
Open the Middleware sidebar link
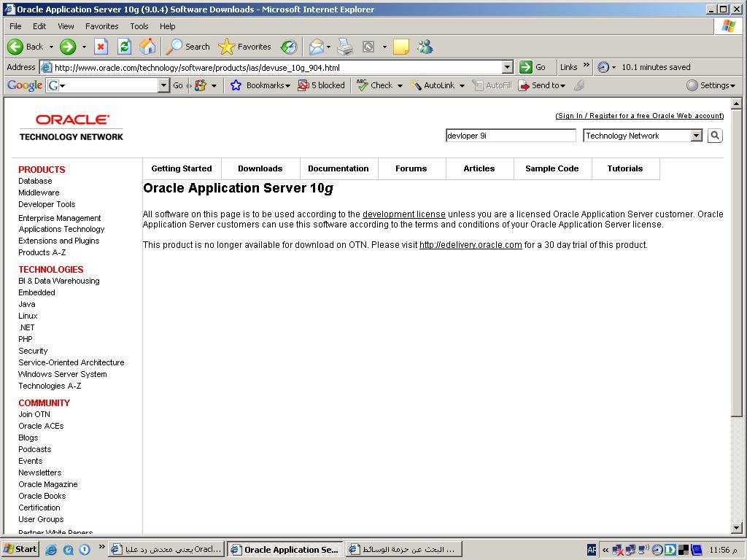coord(39,192)
